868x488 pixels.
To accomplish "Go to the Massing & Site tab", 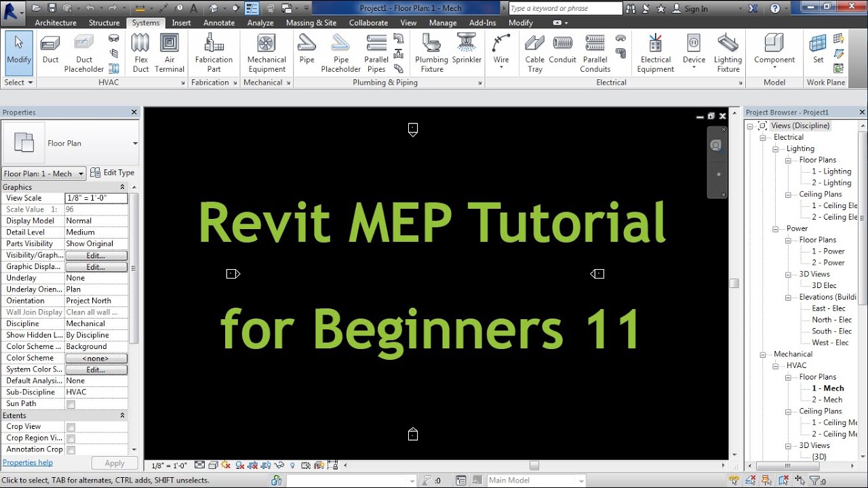I will pyautogui.click(x=311, y=22).
